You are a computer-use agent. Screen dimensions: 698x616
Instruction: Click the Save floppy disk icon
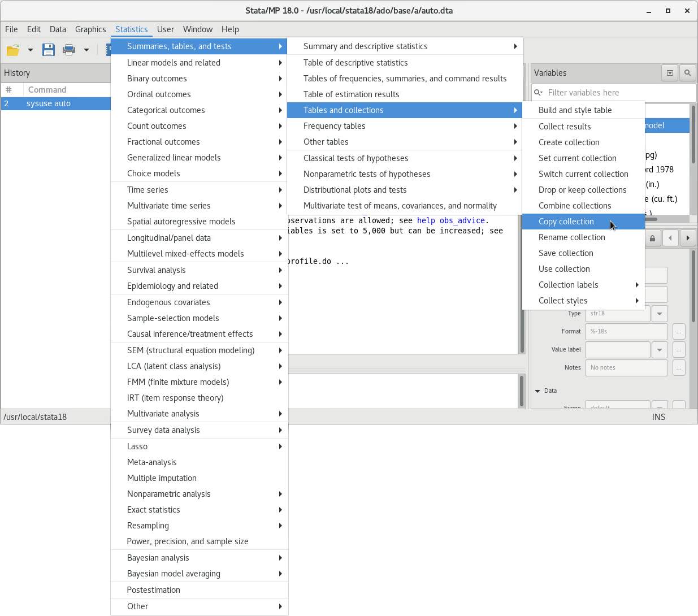[x=49, y=50]
